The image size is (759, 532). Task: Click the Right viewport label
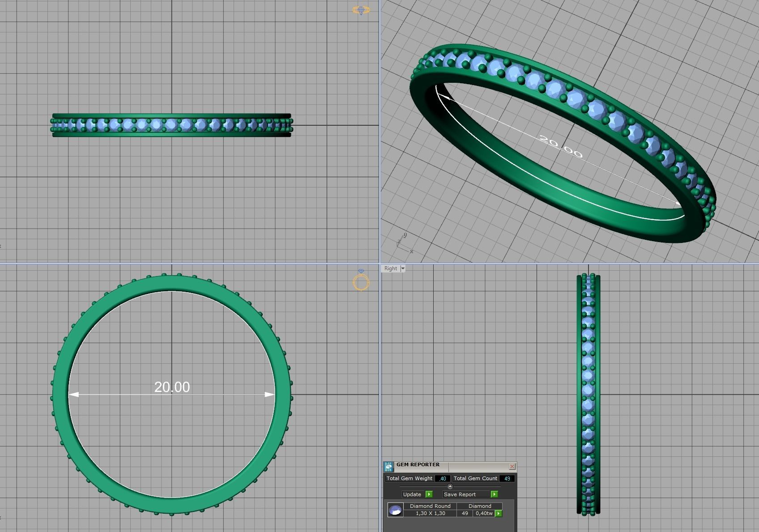(390, 268)
